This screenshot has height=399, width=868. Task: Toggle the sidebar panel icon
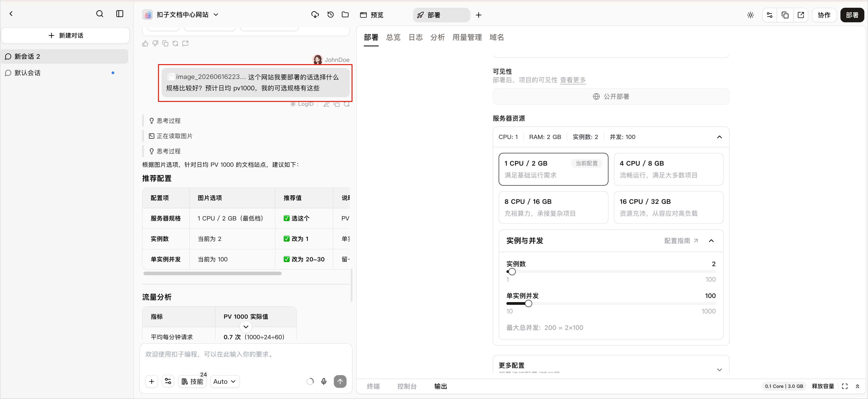pos(120,14)
